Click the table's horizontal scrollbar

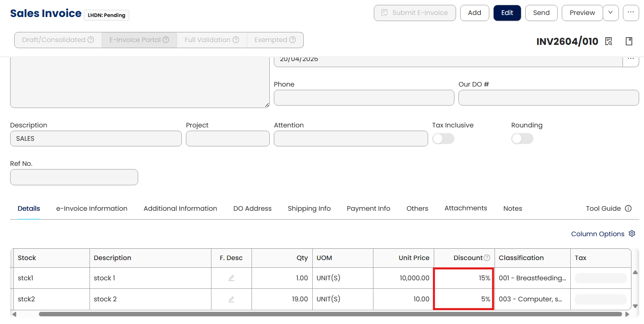pos(330,314)
